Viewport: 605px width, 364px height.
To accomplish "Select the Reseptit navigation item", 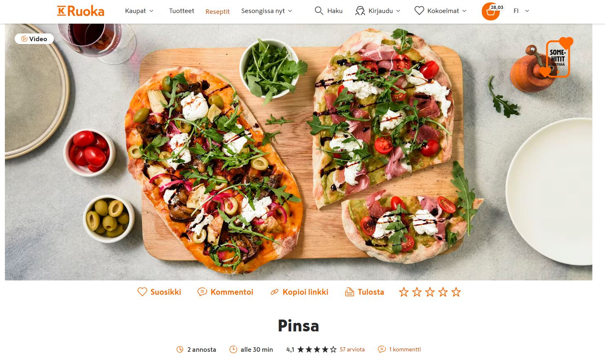I will (x=217, y=11).
